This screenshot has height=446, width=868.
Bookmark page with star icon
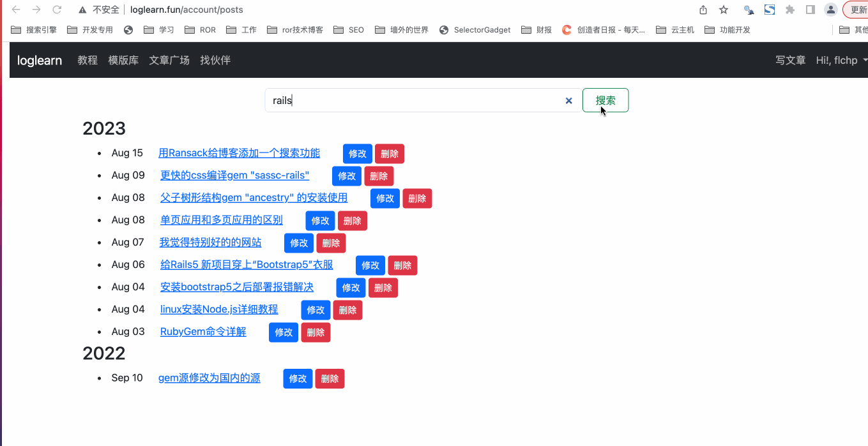coord(724,10)
